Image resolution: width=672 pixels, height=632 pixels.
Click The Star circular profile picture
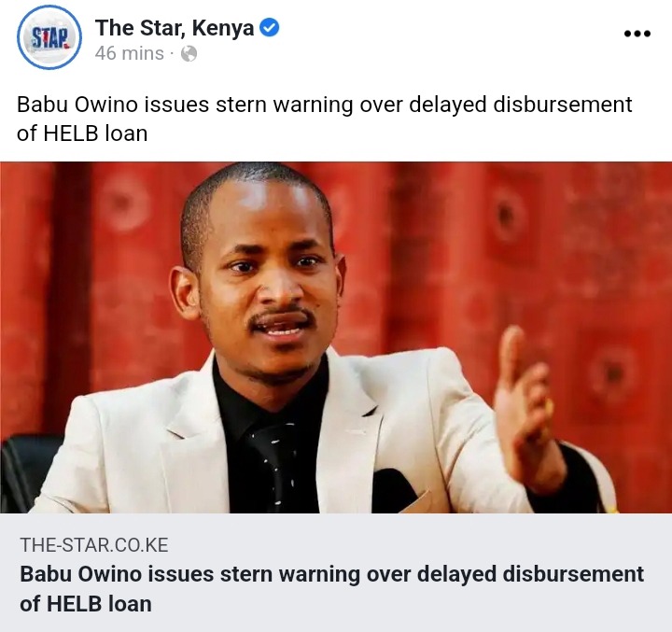49,36
